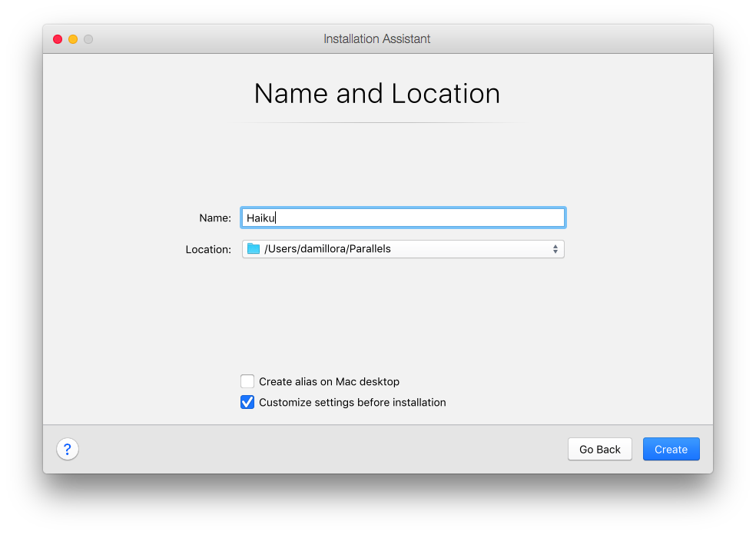
Task: Click the "Create alias on Mac desktop" label text
Action: [x=329, y=381]
